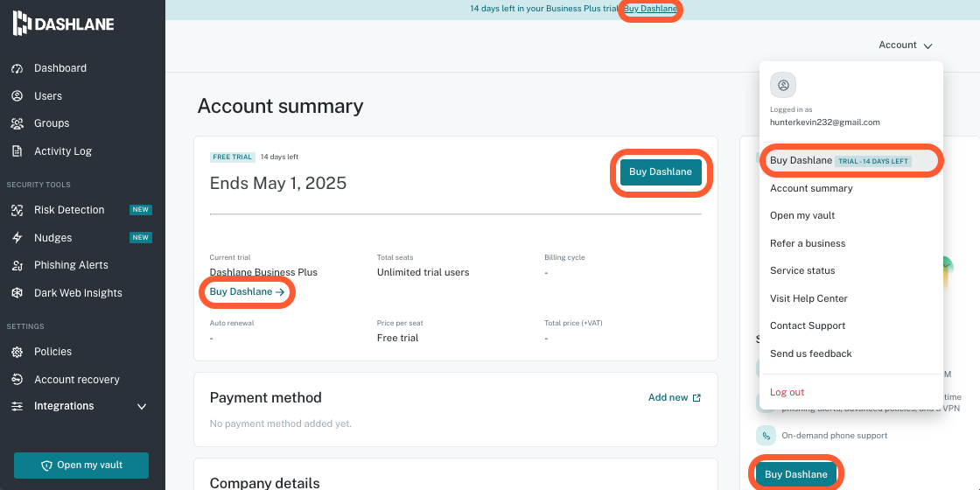Open the Account recovery icon
Screen dimensions: 980x490
coord(17,380)
